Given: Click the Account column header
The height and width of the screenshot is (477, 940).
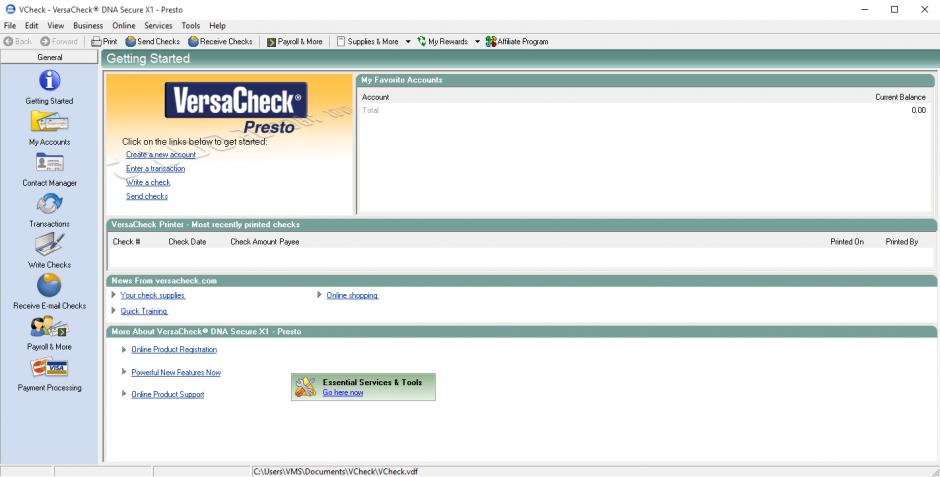Looking at the screenshot, I should 376,97.
